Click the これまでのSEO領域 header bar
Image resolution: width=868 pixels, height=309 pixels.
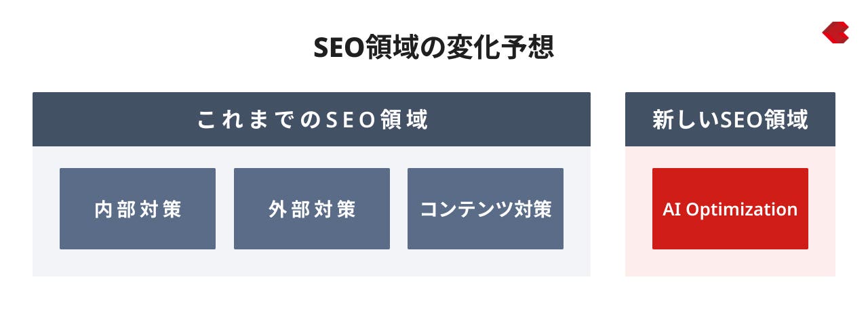(311, 119)
